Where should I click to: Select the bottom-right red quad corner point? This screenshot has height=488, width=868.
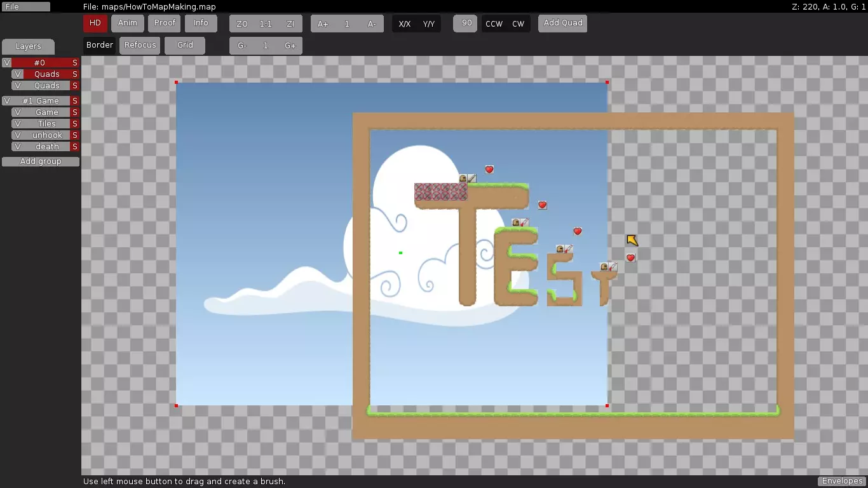[x=607, y=405]
